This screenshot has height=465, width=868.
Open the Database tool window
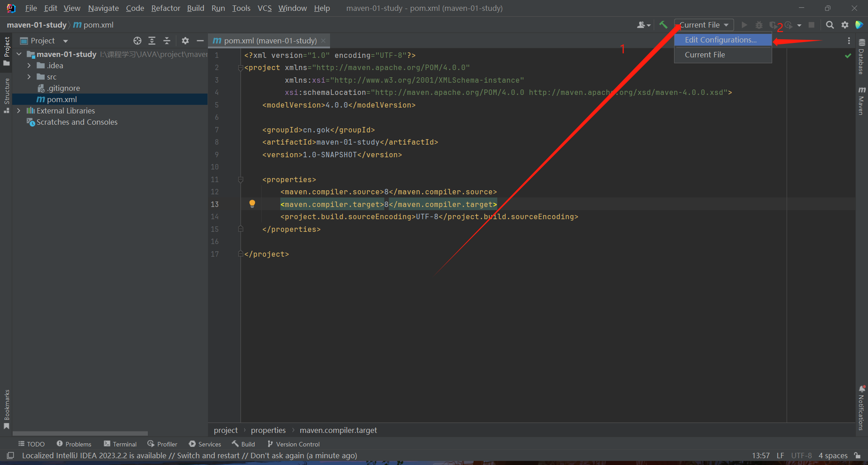click(862, 56)
